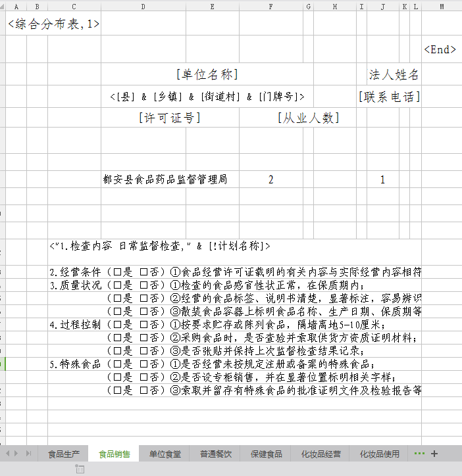Switch to the 食品生产 sheet tab
Image resolution: width=462 pixels, height=476 pixels.
click(64, 454)
